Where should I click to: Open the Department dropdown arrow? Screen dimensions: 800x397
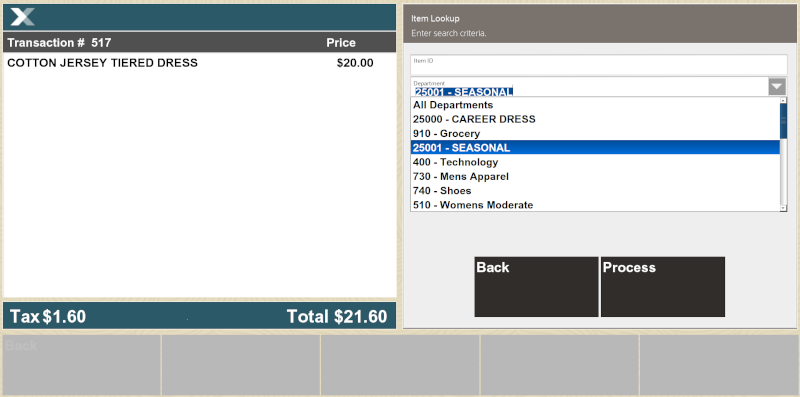pyautogui.click(x=777, y=87)
